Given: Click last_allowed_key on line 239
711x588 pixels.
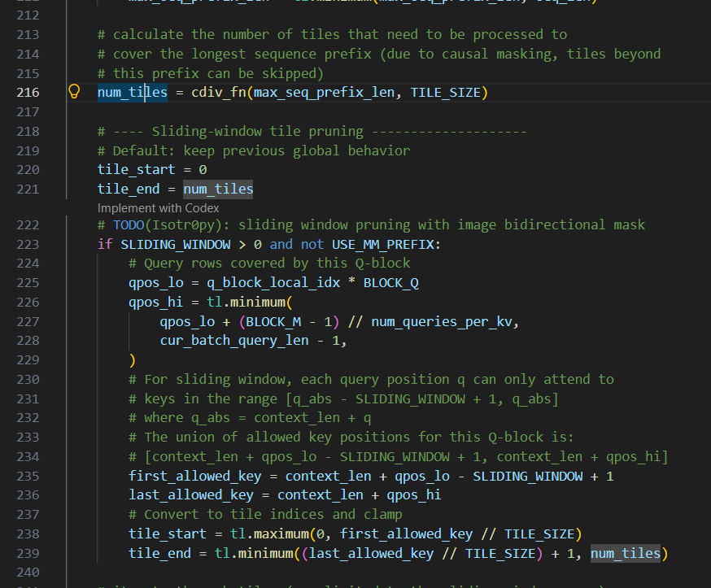Looking at the screenshot, I should [x=372, y=554].
